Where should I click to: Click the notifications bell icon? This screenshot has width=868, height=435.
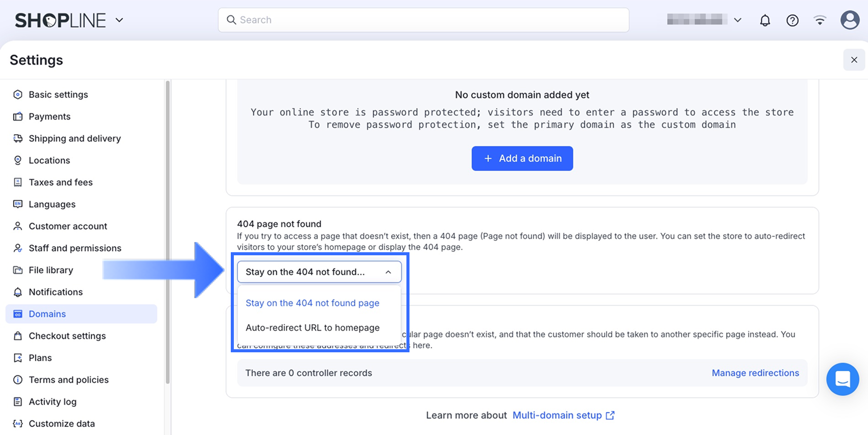765,20
